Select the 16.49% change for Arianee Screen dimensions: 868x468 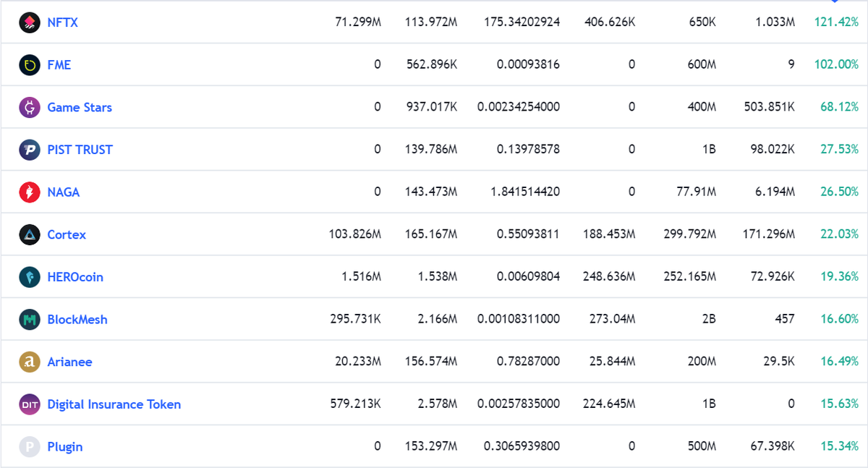pos(840,362)
